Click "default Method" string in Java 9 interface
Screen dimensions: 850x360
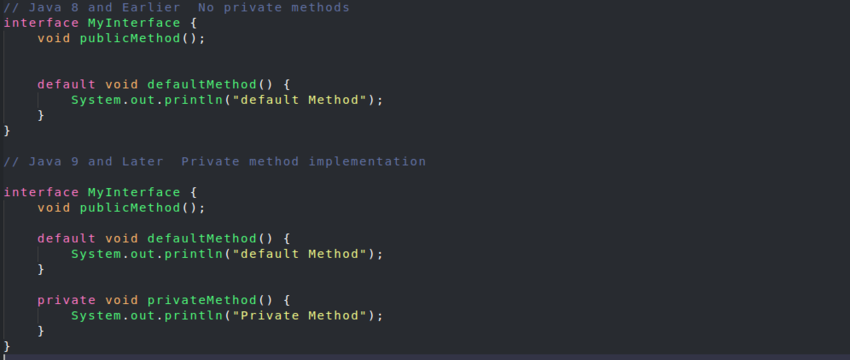pyautogui.click(x=300, y=254)
